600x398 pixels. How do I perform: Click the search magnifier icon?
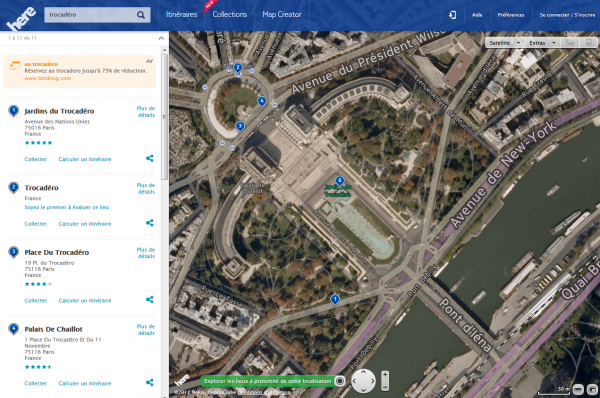[x=141, y=15]
